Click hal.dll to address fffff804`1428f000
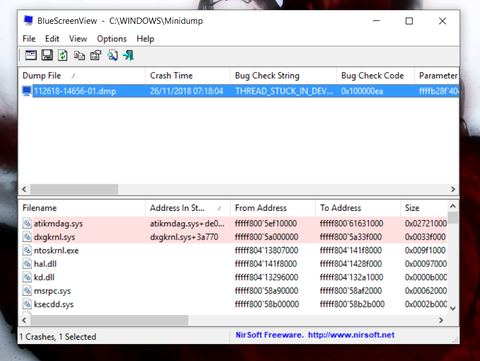Screen dimensions: 480x361 point(351,264)
